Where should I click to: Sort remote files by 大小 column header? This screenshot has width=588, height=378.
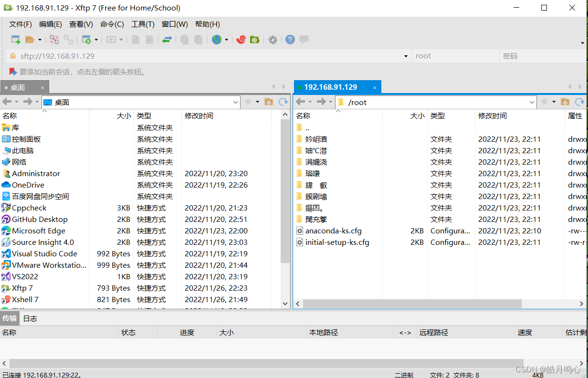click(417, 115)
